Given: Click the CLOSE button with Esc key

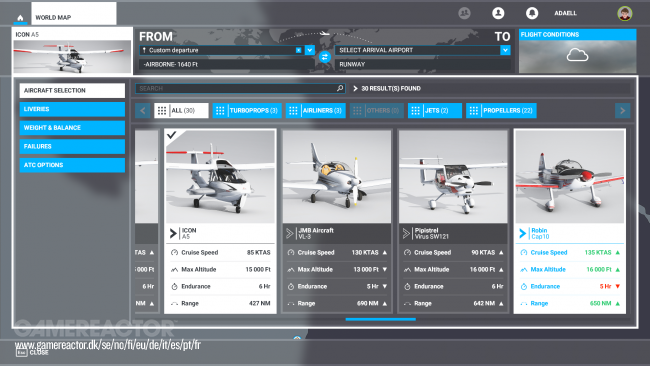Looking at the screenshot, I should point(32,352).
